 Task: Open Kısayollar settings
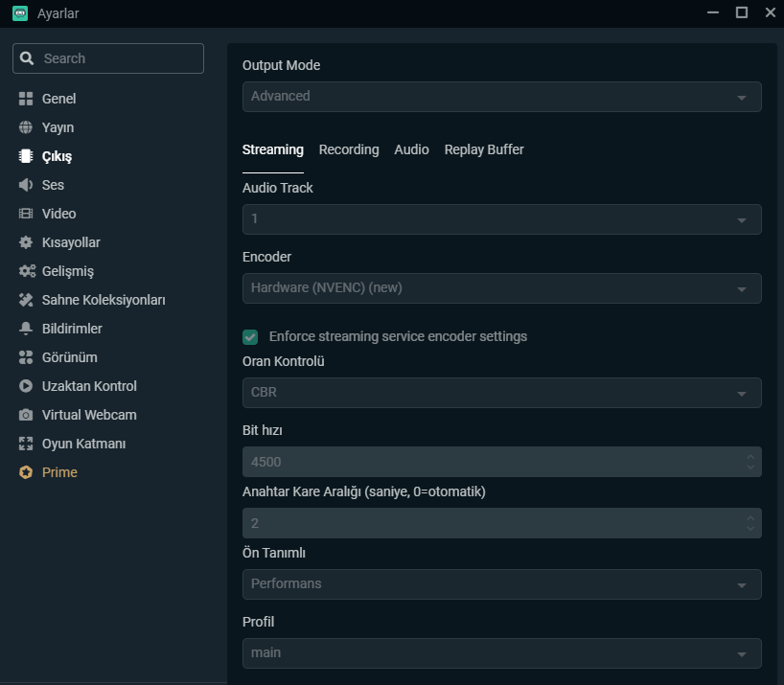click(x=71, y=242)
